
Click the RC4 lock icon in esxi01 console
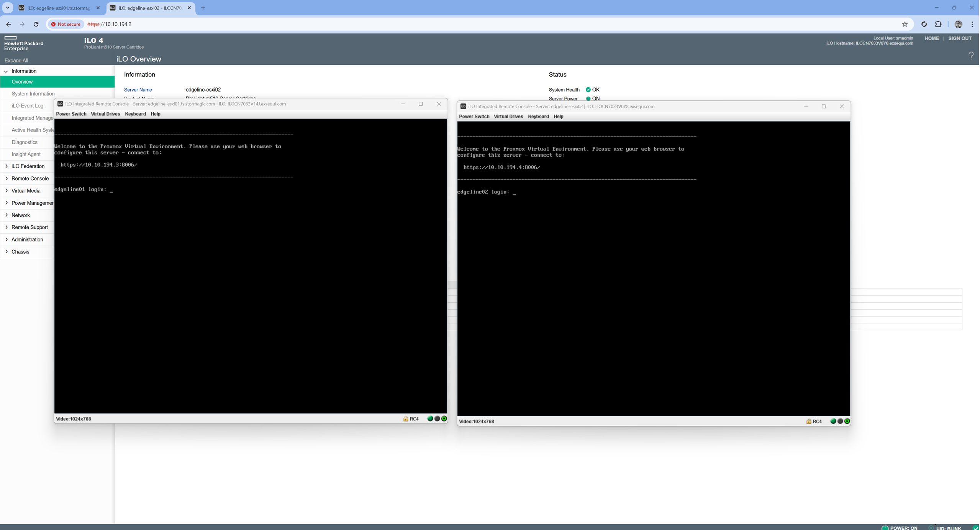point(406,419)
